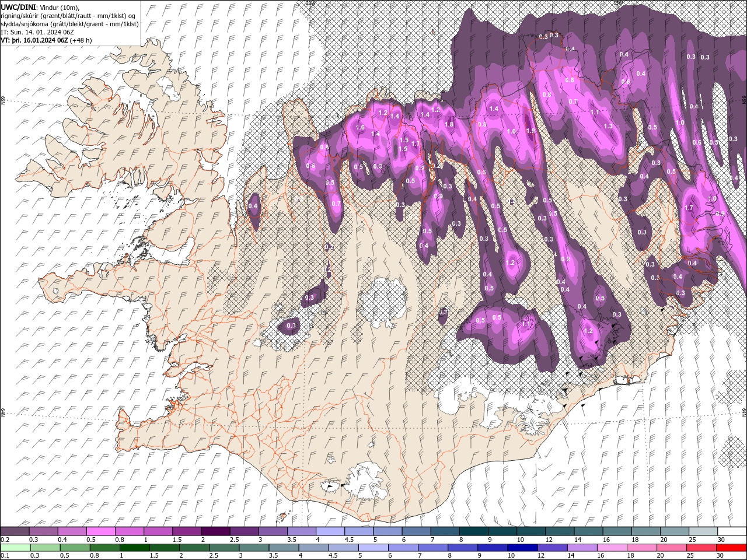Click the 1.3 snowfall value on the map

coord(608,126)
